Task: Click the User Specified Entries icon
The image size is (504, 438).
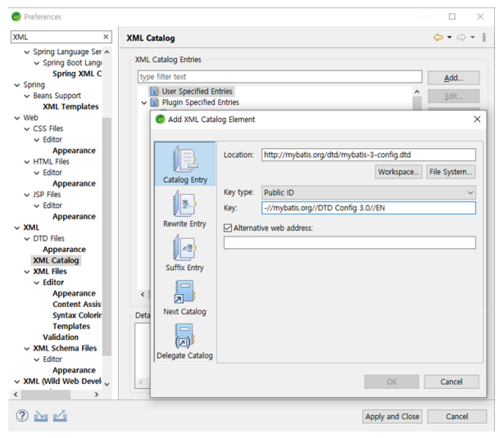Action: point(155,92)
